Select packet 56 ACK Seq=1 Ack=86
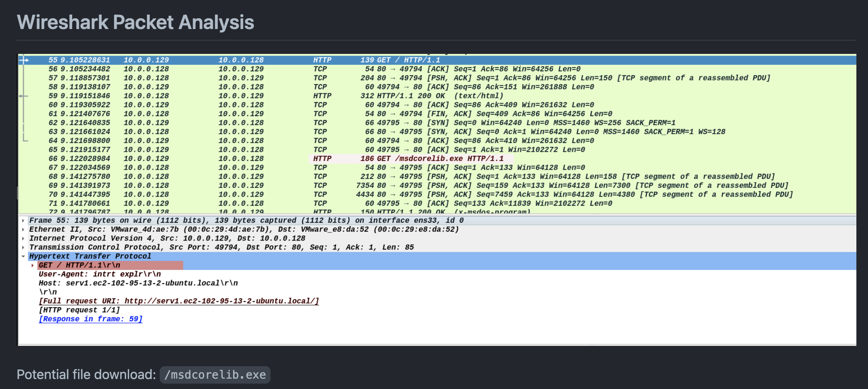The width and height of the screenshot is (868, 389). click(437, 69)
